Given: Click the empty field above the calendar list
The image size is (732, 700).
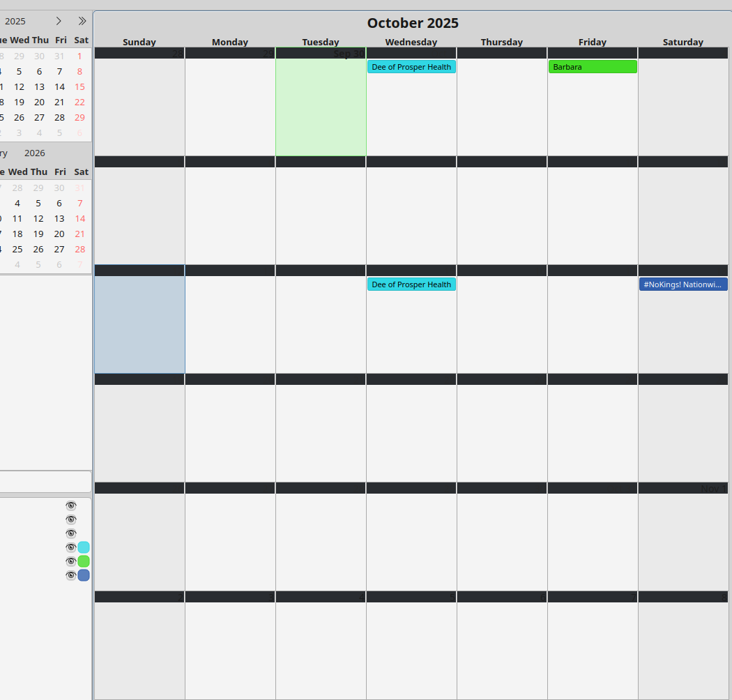Looking at the screenshot, I should (45, 481).
